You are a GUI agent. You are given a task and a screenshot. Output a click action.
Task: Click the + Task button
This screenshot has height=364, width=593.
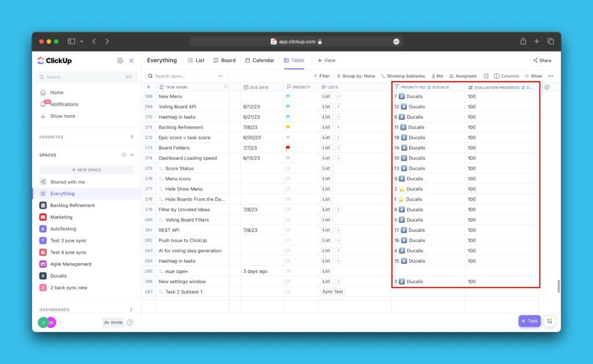pos(529,321)
